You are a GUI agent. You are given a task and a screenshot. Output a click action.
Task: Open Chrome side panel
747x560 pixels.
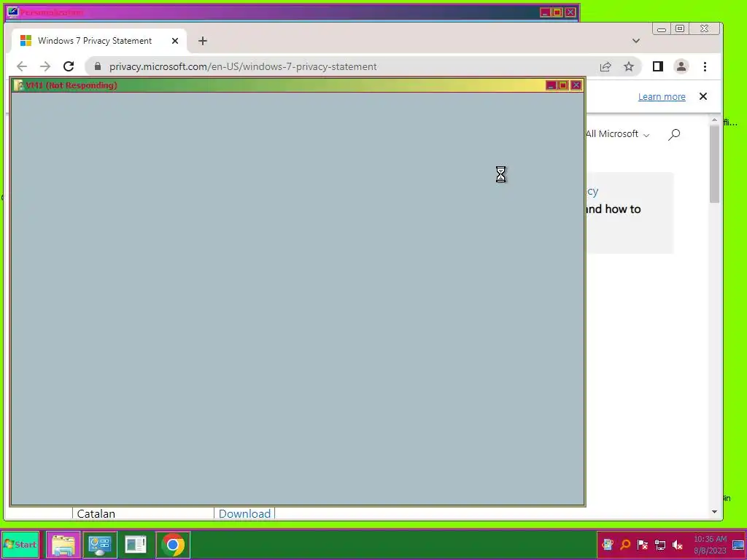click(x=658, y=66)
